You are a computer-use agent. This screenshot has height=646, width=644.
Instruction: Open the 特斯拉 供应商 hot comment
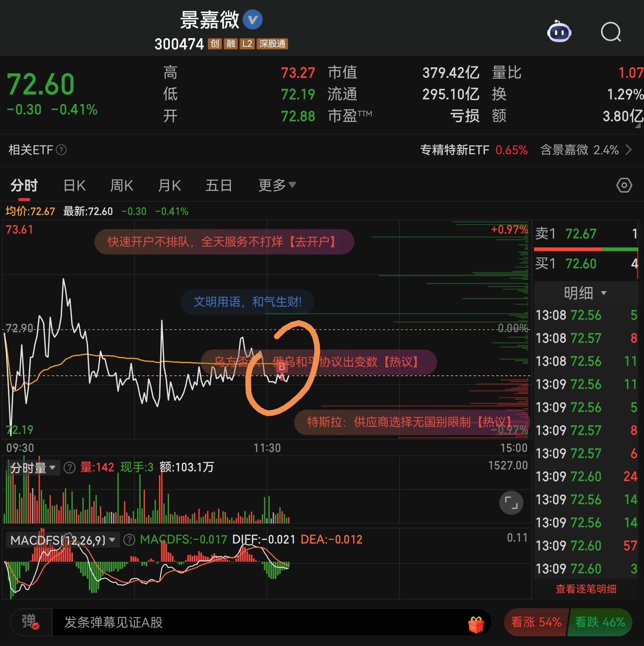coord(412,422)
